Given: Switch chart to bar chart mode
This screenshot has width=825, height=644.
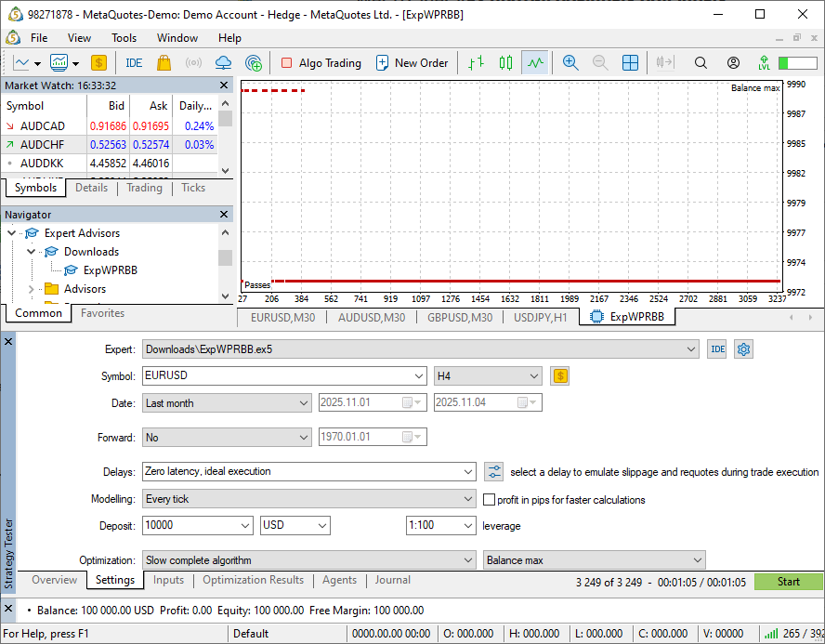Looking at the screenshot, I should 477,63.
